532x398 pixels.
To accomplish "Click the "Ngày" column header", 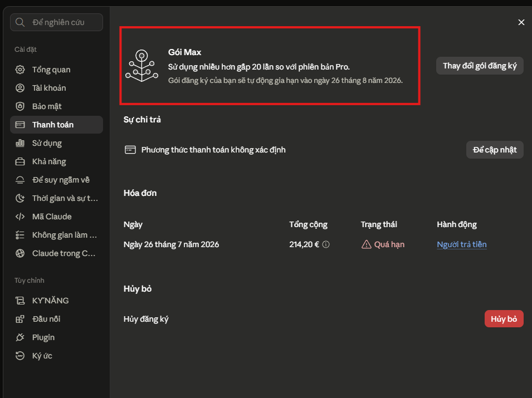I will click(133, 224).
